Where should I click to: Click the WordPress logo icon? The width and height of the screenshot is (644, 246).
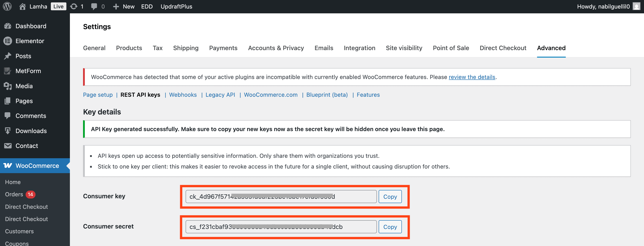click(x=7, y=7)
